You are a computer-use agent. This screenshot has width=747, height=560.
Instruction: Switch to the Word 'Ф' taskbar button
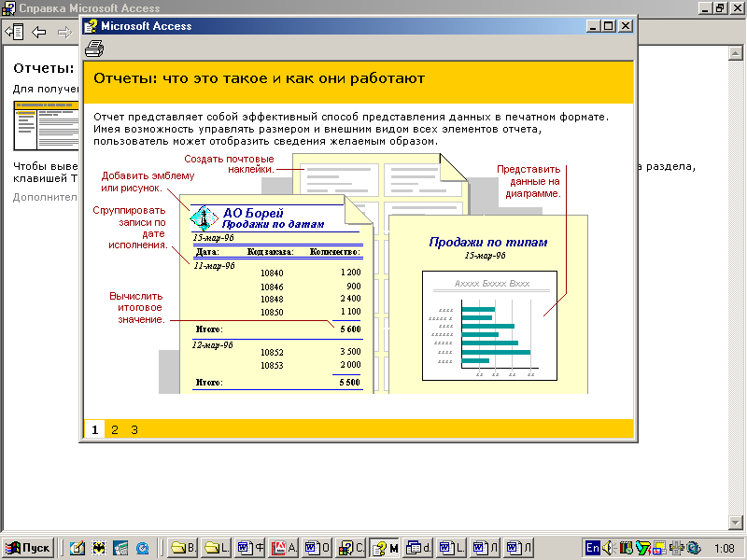[250, 548]
